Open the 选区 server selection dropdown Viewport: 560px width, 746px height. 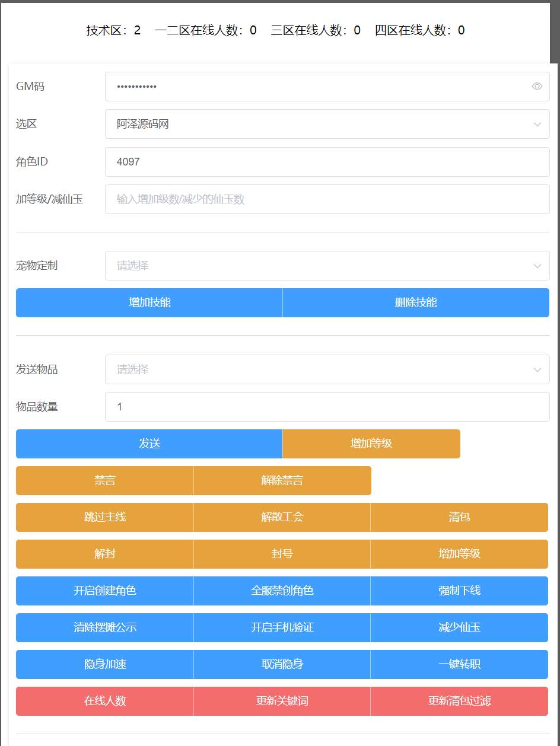coord(327,124)
